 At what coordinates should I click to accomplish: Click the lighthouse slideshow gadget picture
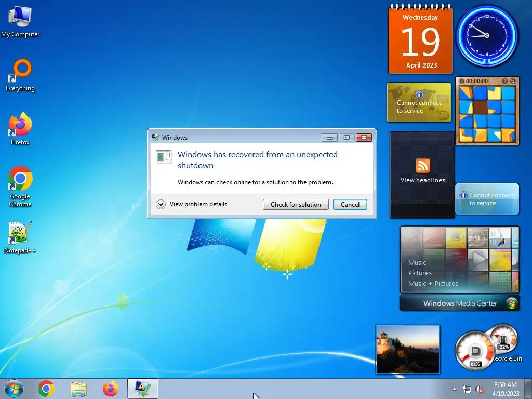pyautogui.click(x=408, y=350)
